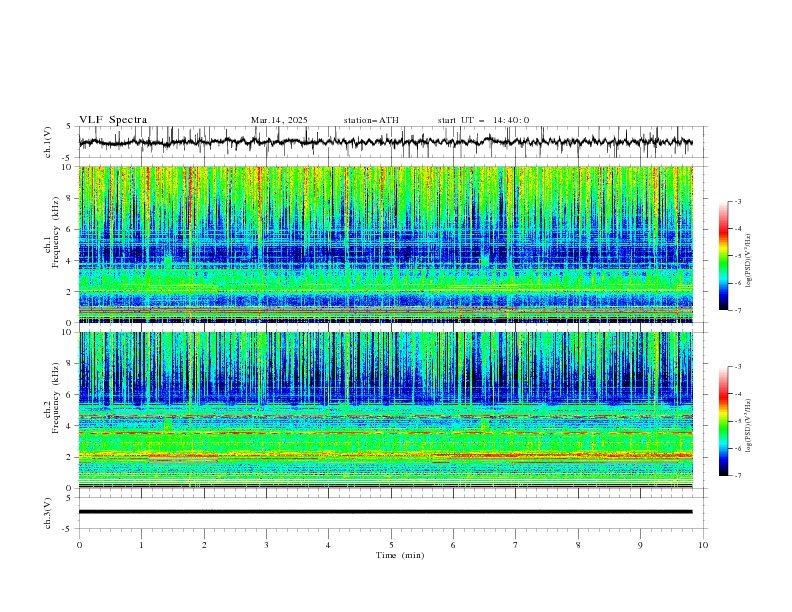Image resolution: width=792 pixels, height=612 pixels.
Task: Select the date text "Mar.14, 2025"
Action: (x=279, y=120)
